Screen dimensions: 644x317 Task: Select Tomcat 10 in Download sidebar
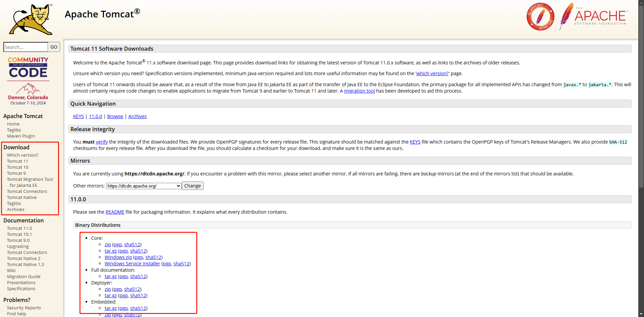(18, 167)
